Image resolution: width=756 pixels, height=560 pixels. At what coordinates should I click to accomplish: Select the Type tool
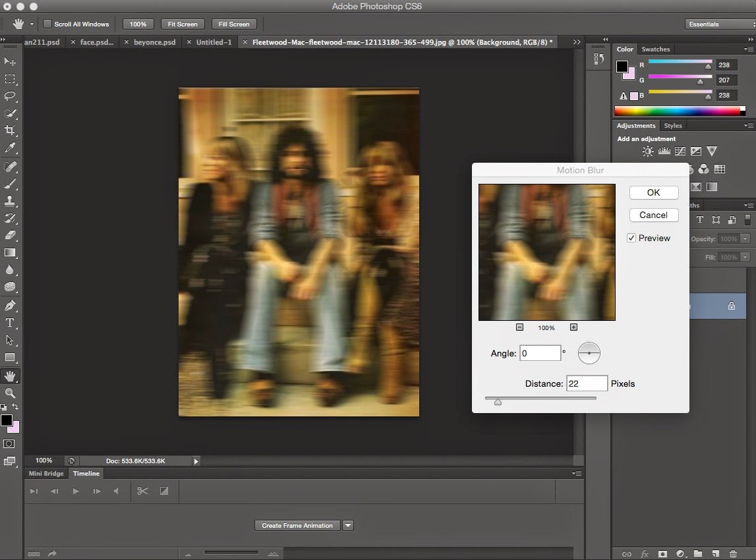tap(10, 323)
